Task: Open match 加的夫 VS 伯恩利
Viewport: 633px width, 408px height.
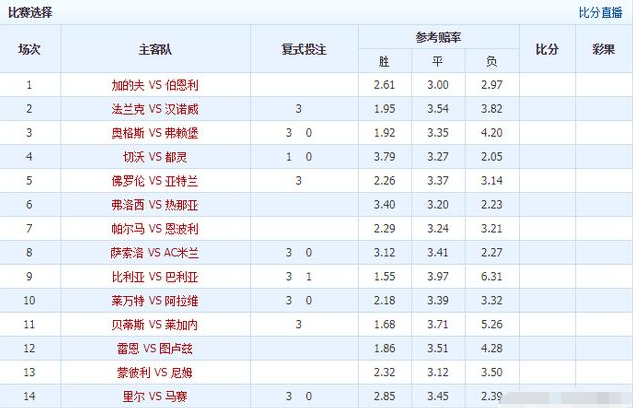Action: [x=155, y=85]
